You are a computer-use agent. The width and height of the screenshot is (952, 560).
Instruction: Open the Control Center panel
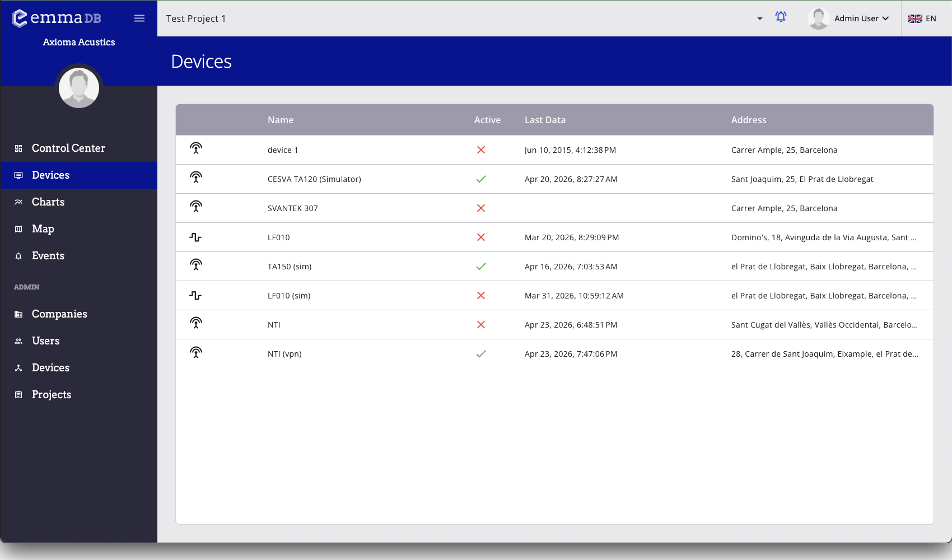[x=68, y=148]
